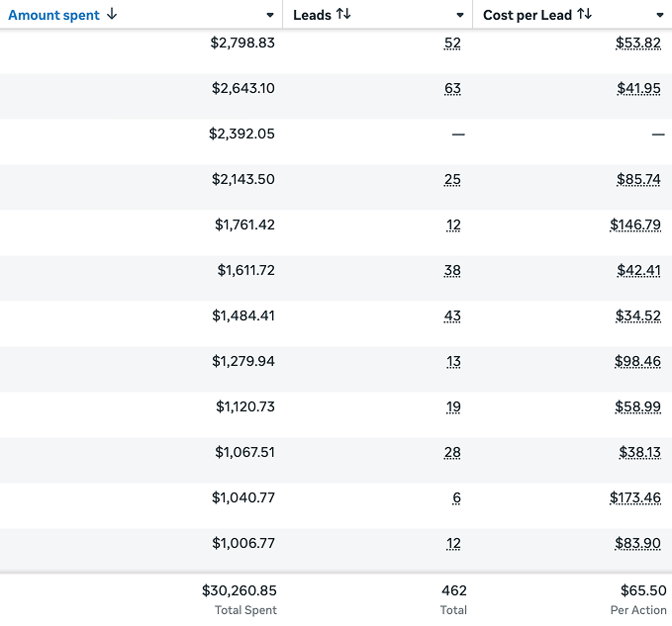Click the $146.79 cost per lead value
Image resolution: width=672 pixels, height=626 pixels.
point(634,225)
